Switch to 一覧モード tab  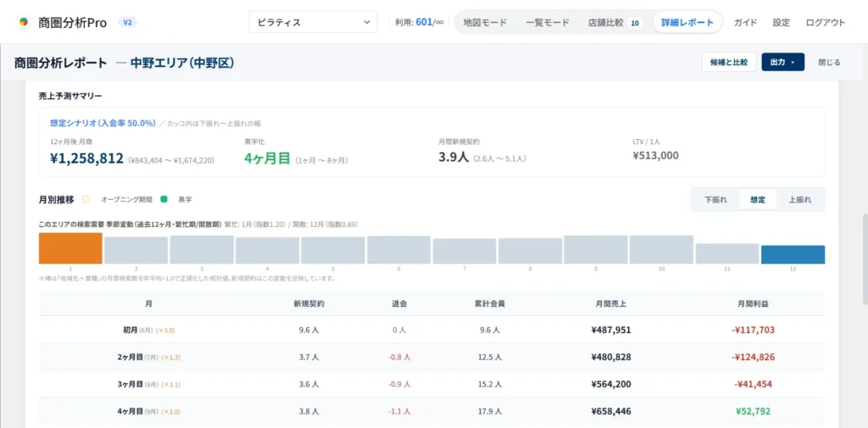[547, 23]
